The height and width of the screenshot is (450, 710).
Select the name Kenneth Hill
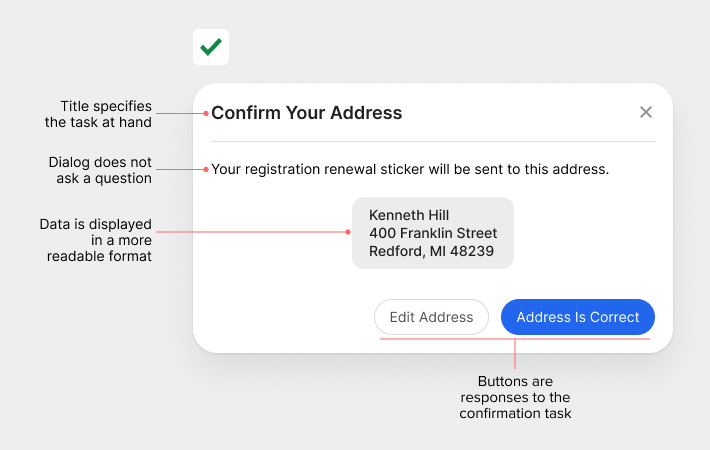click(x=409, y=215)
